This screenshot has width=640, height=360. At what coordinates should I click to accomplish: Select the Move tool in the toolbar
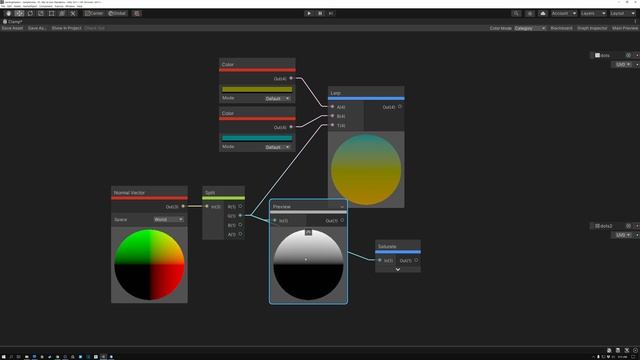19,13
